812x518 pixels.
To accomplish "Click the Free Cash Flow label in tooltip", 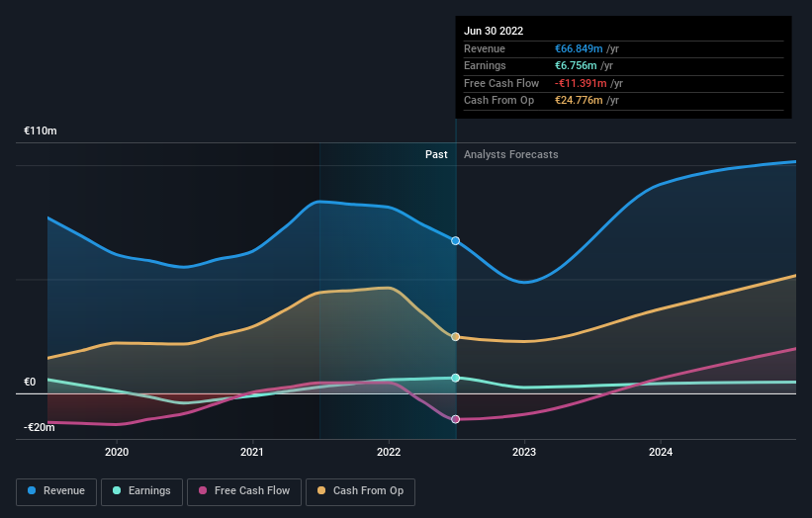I will pyautogui.click(x=501, y=83).
